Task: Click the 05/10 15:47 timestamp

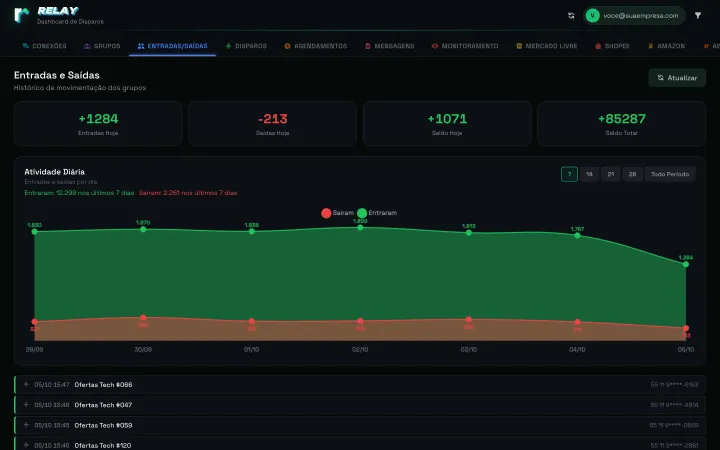Action: coord(52,385)
